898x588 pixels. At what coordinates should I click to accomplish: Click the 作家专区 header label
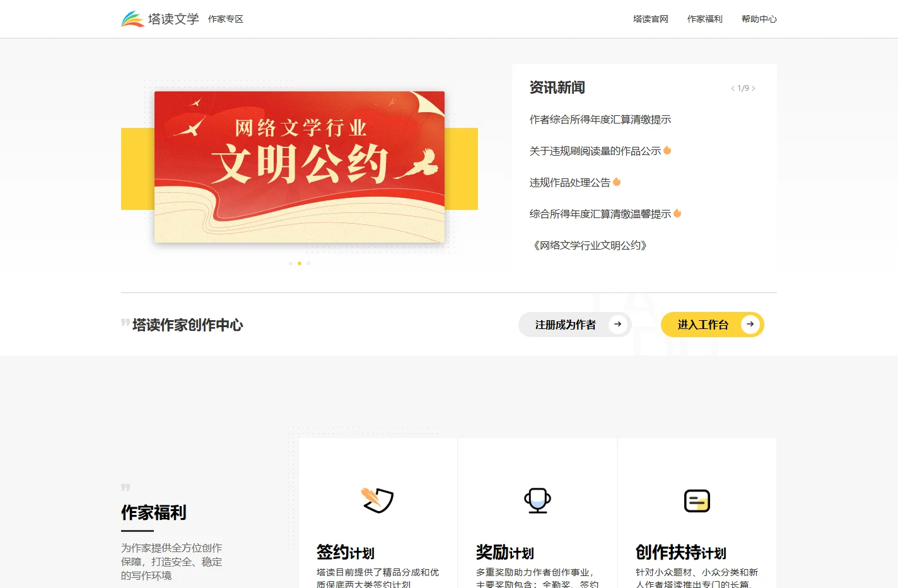pos(226,19)
